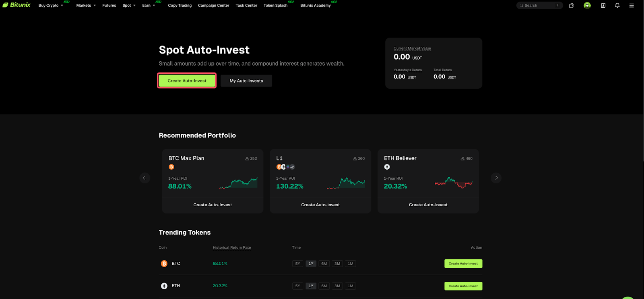The height and width of the screenshot is (299, 644).
Task: Open the user avatar profile menu
Action: click(x=587, y=6)
